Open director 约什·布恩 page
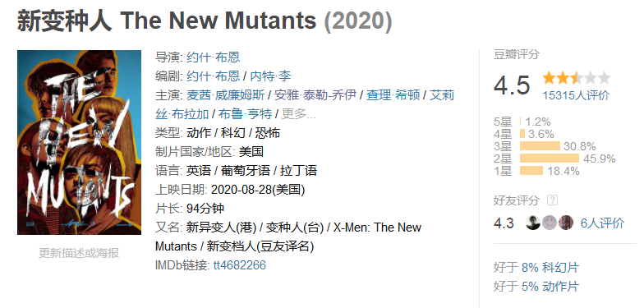Screen dimensions: 644x308 (213, 57)
